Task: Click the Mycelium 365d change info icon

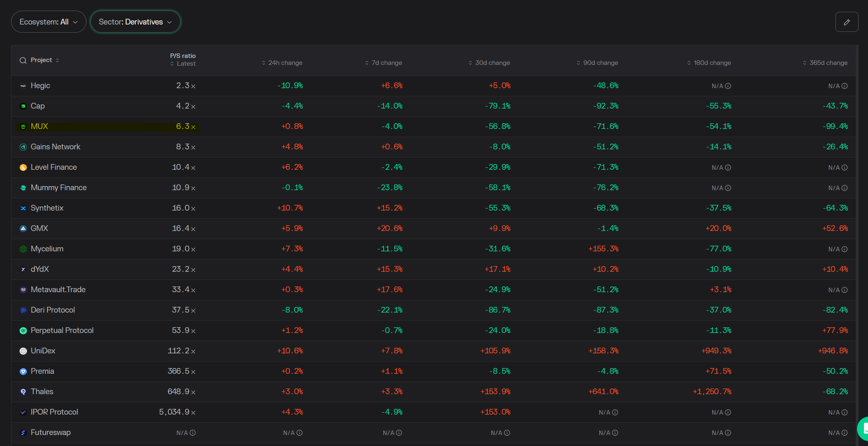Action: point(844,249)
